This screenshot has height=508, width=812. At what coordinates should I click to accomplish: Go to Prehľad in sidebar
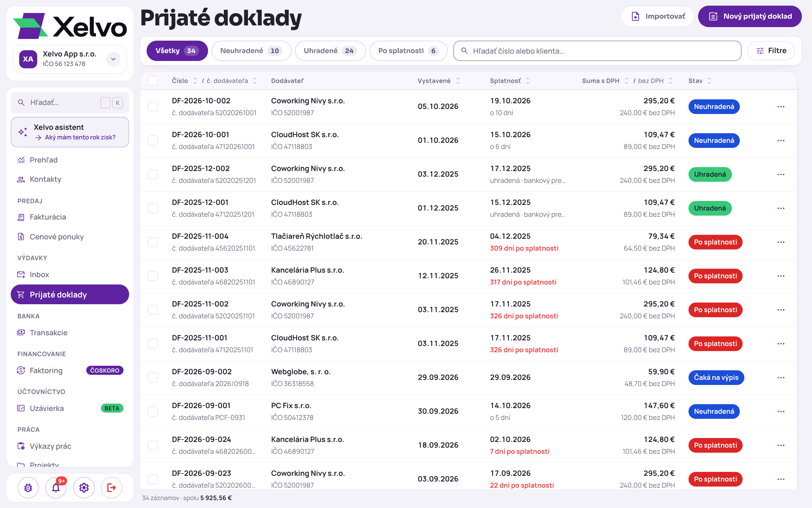70,160
